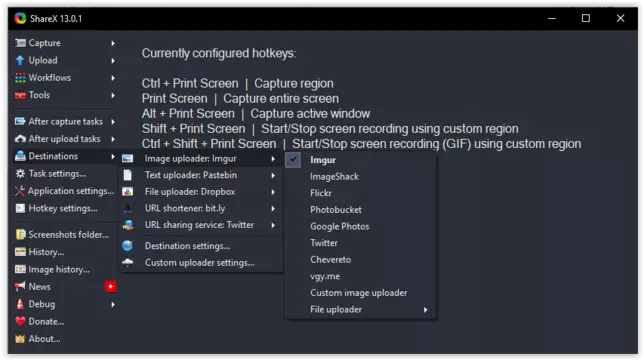
Task: Click the red Tools toolbox icon
Action: (x=20, y=95)
